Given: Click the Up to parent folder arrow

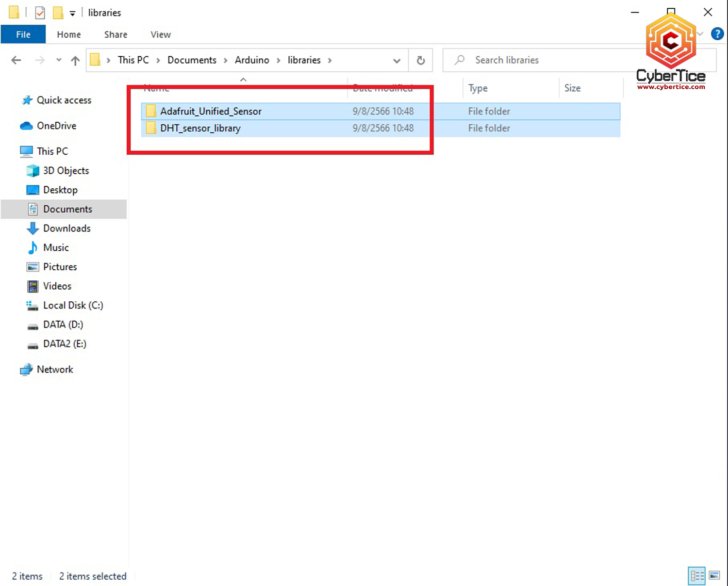Looking at the screenshot, I should 75,60.
